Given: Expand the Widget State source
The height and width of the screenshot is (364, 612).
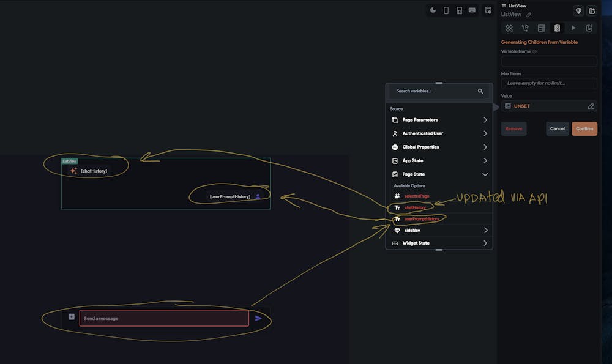Looking at the screenshot, I should click(439, 243).
